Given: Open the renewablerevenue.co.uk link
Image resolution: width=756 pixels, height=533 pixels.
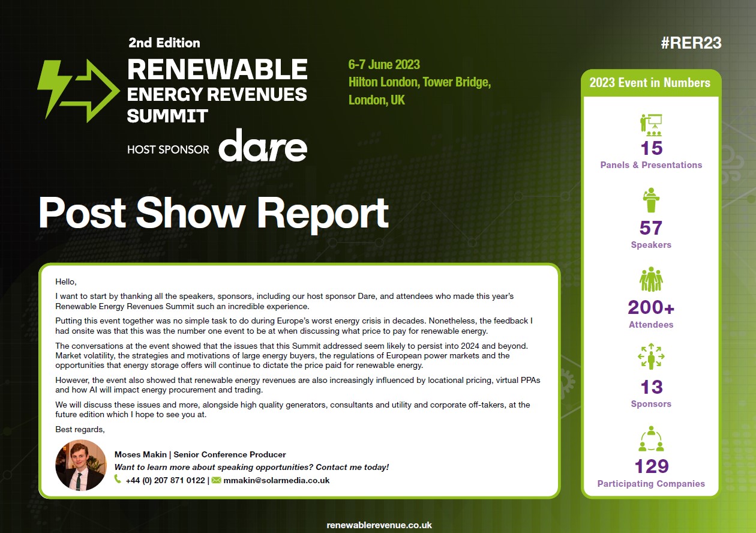Looking at the screenshot, I should (x=378, y=525).
